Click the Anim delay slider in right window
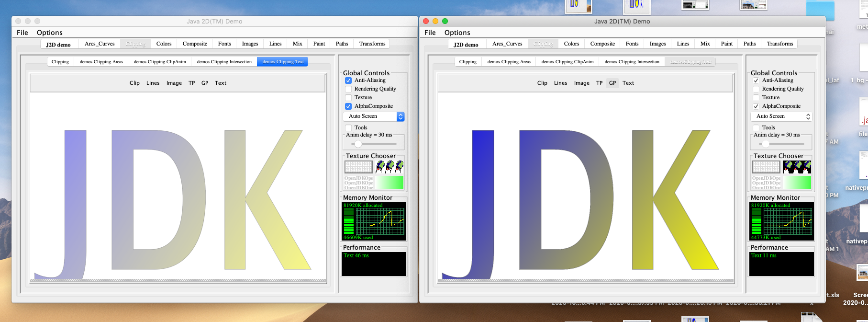Screen dimensions: 868x322 pos(766,144)
